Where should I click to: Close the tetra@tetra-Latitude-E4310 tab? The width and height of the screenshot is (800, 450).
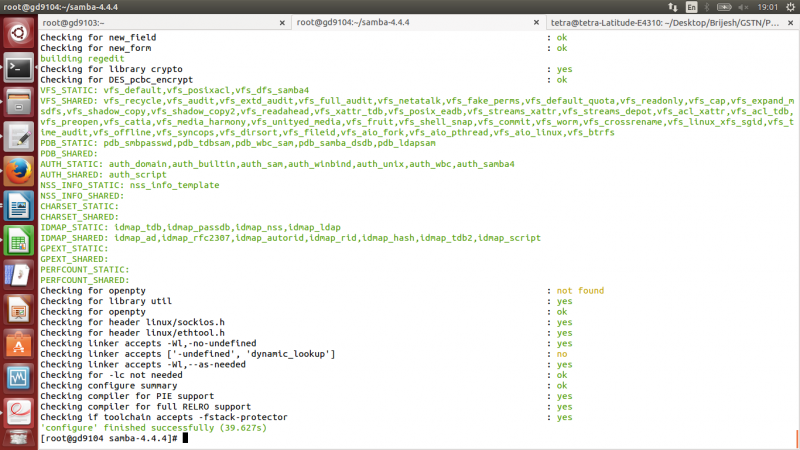click(790, 23)
